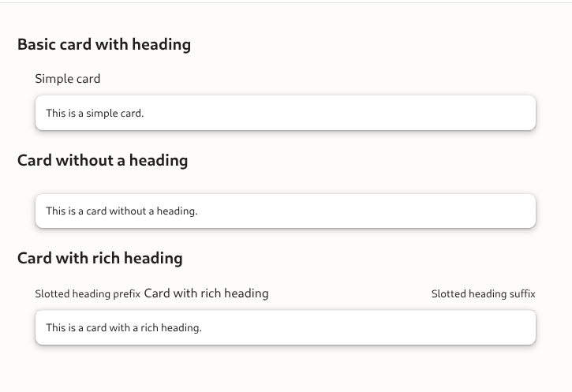Viewport: 572px width, 392px height.
Task: Click the "Slotted heading suffix" text
Action: (483, 294)
